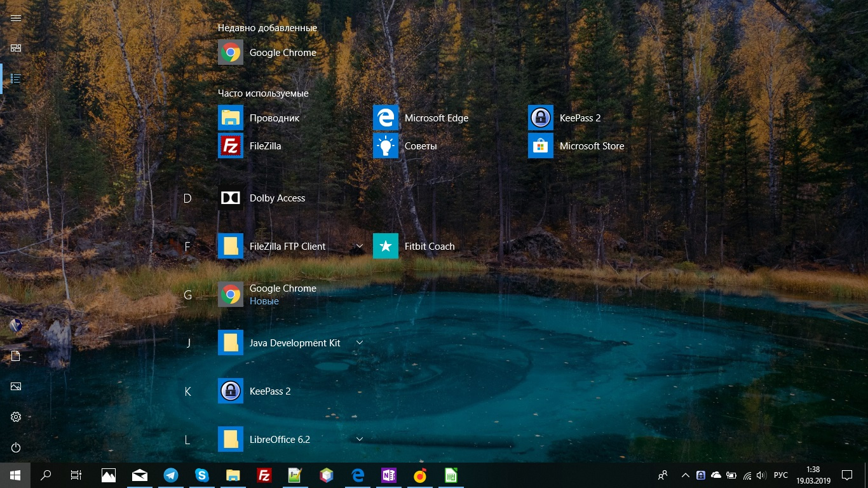Click the Windows Start button

click(x=15, y=475)
